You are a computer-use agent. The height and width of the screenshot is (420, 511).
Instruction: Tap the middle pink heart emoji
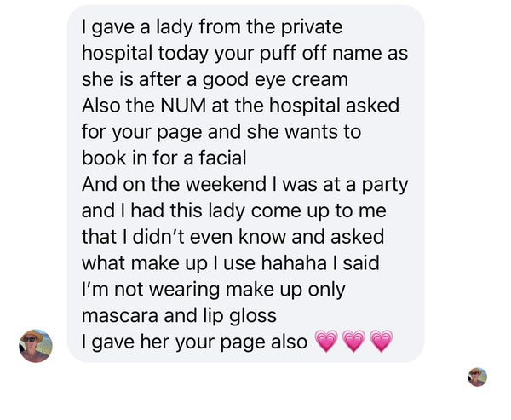pyautogui.click(x=354, y=341)
